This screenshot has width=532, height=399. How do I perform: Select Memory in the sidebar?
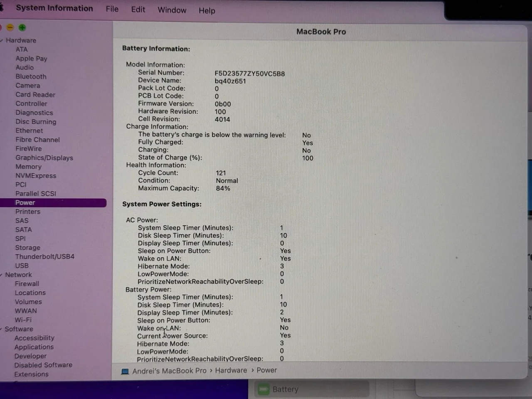[x=29, y=167]
